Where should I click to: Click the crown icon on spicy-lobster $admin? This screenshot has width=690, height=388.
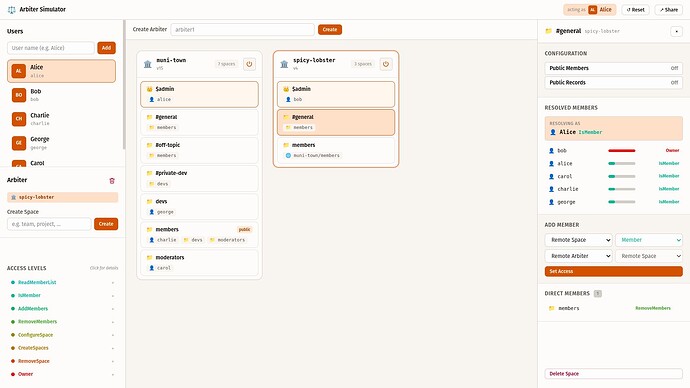coord(286,89)
